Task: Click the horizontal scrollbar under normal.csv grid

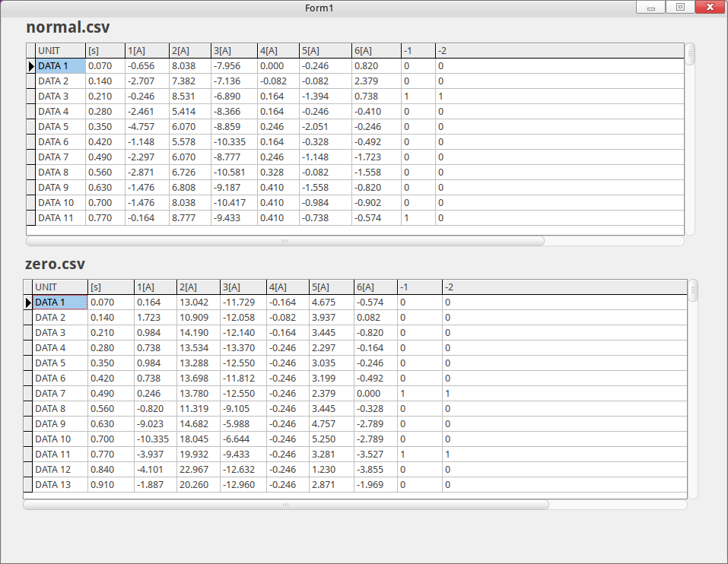Action: point(285,241)
